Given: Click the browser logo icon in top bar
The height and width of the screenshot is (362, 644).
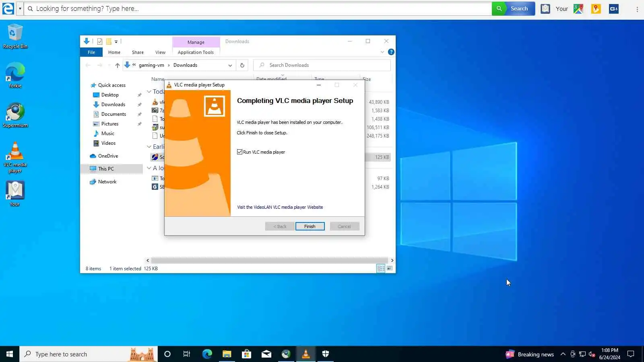Looking at the screenshot, I should pos(8,8).
